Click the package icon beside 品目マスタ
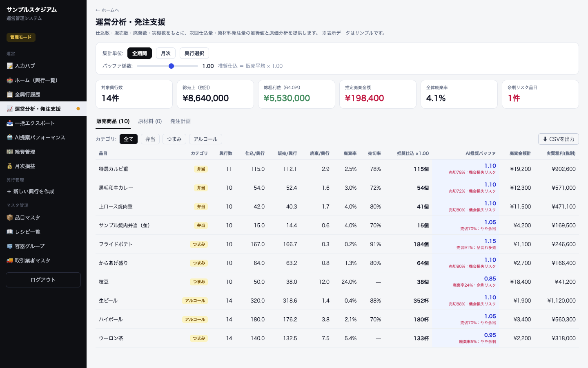Screen dimensions: 588x368 (x=10, y=218)
